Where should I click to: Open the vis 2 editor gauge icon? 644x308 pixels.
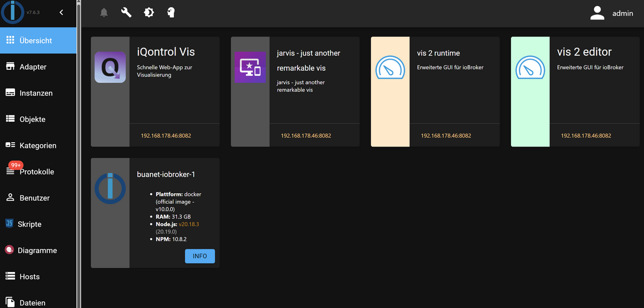(x=530, y=67)
